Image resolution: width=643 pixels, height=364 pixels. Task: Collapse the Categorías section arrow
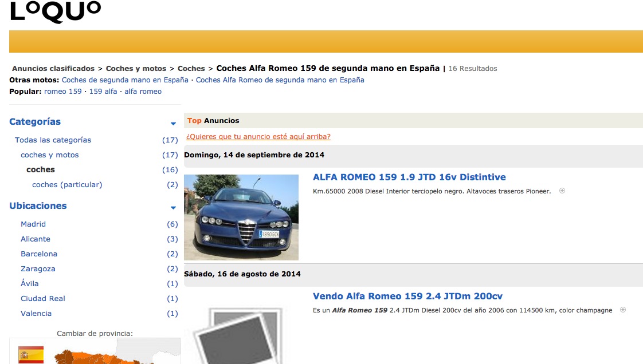tap(173, 124)
